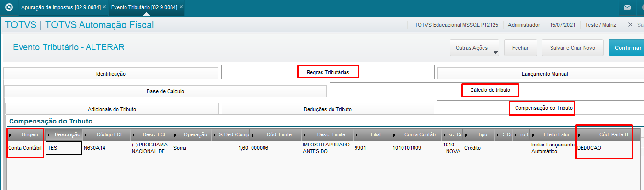This screenshot has width=644, height=190.
Task: Select the 9901 filial cell
Action: tap(372, 148)
